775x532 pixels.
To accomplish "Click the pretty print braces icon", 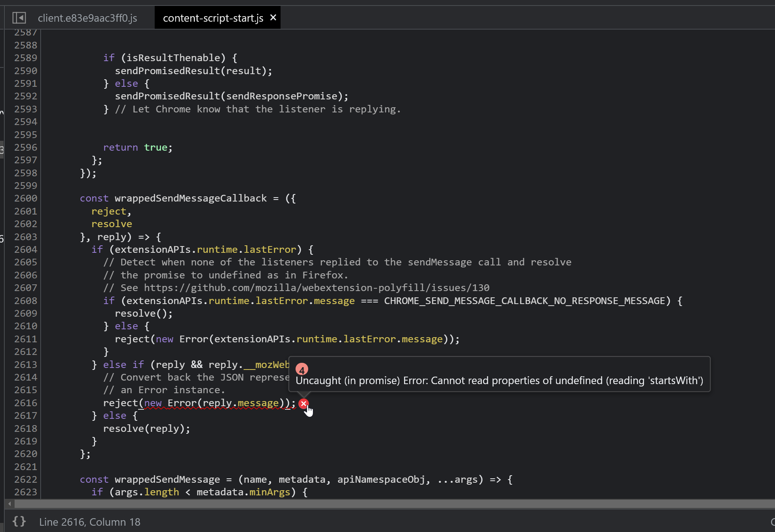I will [x=19, y=521].
